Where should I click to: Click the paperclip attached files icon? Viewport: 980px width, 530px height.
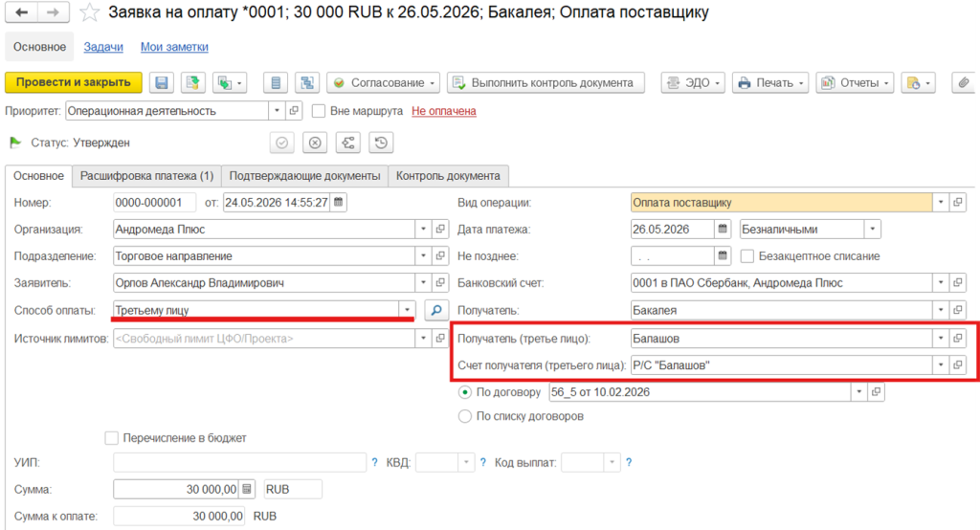[x=963, y=82]
